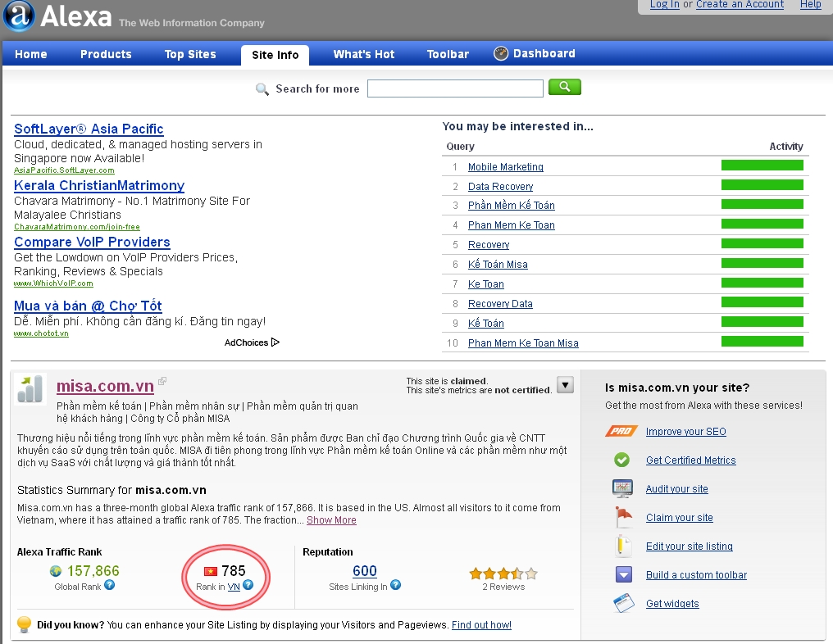The image size is (833, 644).
Task: Click the Improve your SEO PRO icon
Action: tap(621, 432)
